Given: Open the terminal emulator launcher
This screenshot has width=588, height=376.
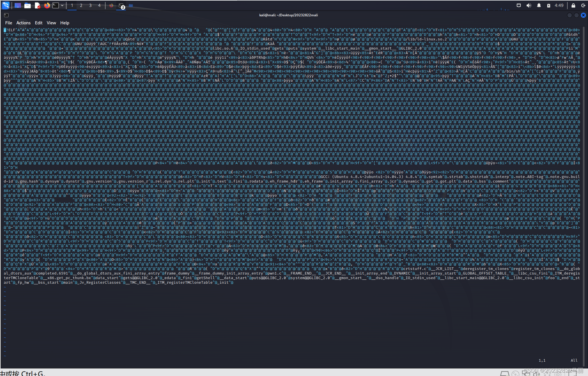Looking at the screenshot, I should [x=56, y=5].
